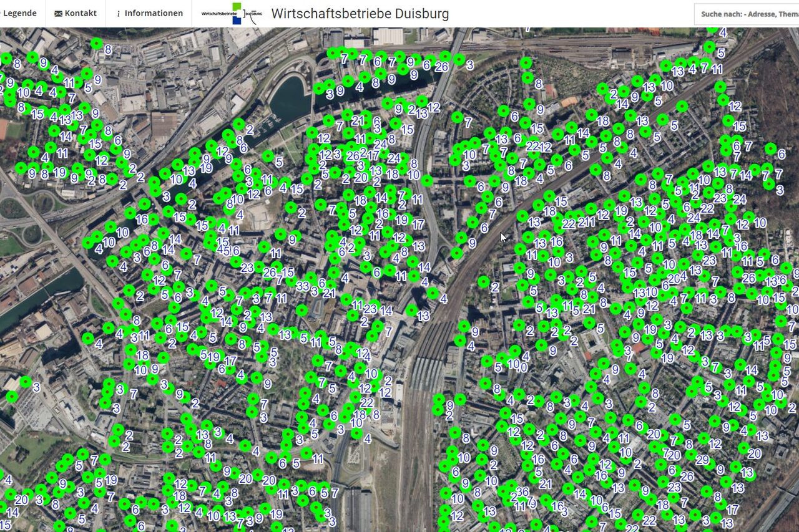
Task: Click the envelope icon beside Kontakt
Action: point(58,14)
